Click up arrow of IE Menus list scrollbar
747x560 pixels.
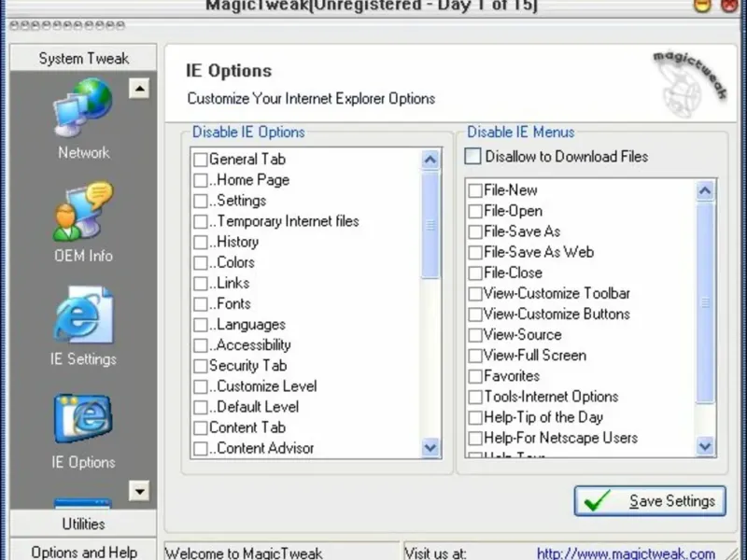[x=705, y=191]
